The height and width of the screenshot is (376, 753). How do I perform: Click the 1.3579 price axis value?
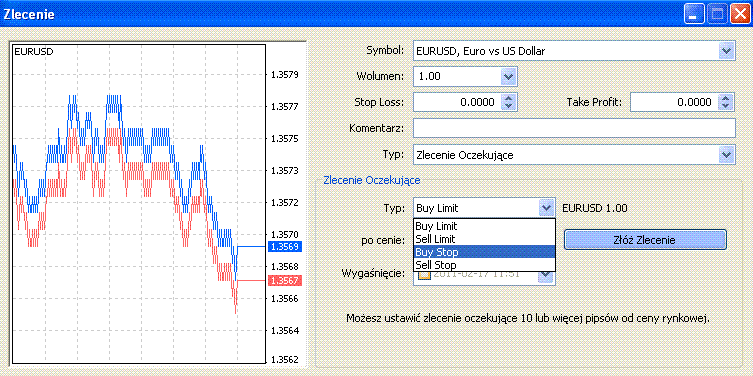pos(285,75)
